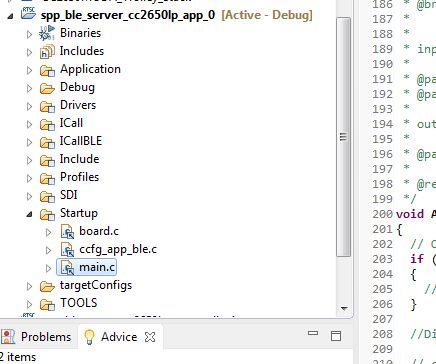Select the main.c file icon
The image size is (436, 364).
pos(68,268)
